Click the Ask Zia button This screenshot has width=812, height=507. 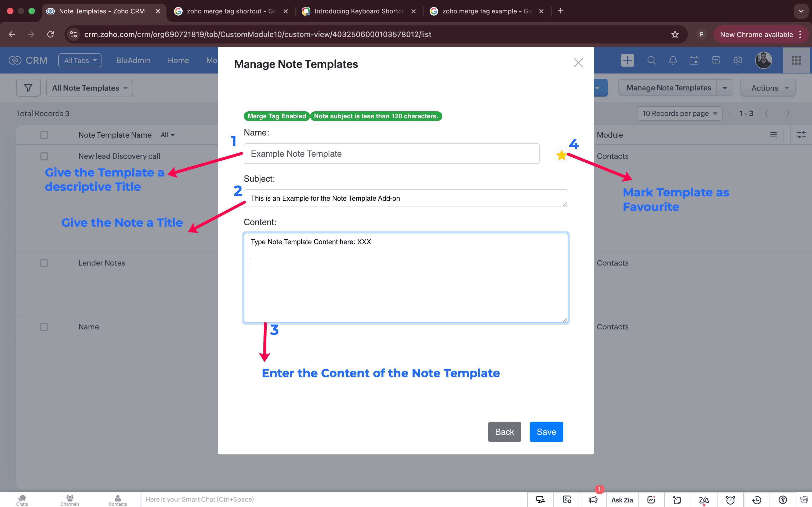pyautogui.click(x=622, y=499)
